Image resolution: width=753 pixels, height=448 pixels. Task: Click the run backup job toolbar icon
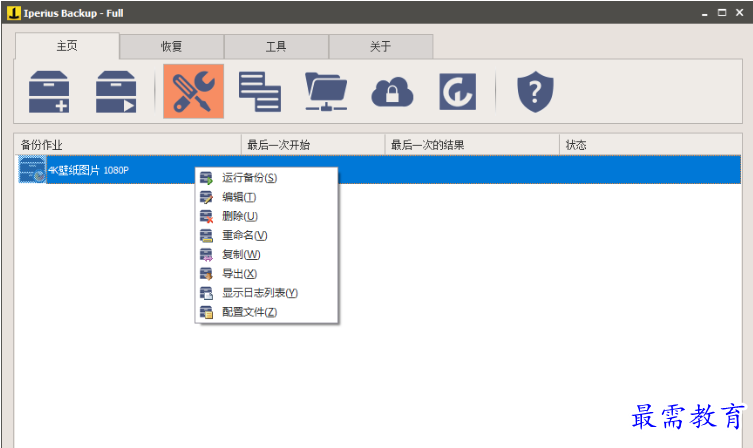click(116, 92)
